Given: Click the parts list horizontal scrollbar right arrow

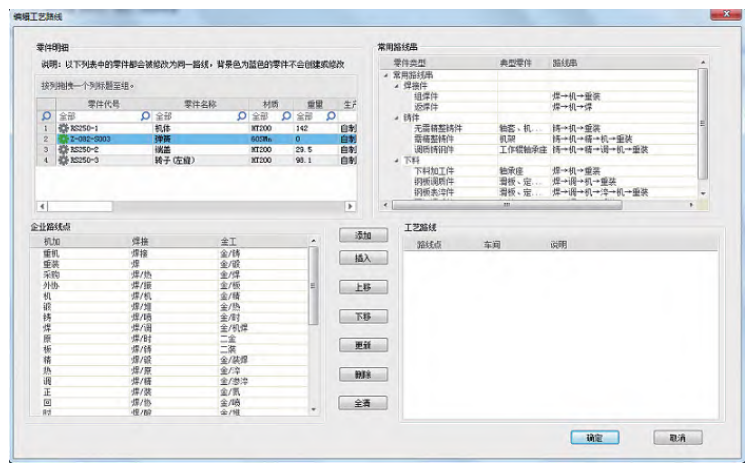Looking at the screenshot, I should point(349,205).
